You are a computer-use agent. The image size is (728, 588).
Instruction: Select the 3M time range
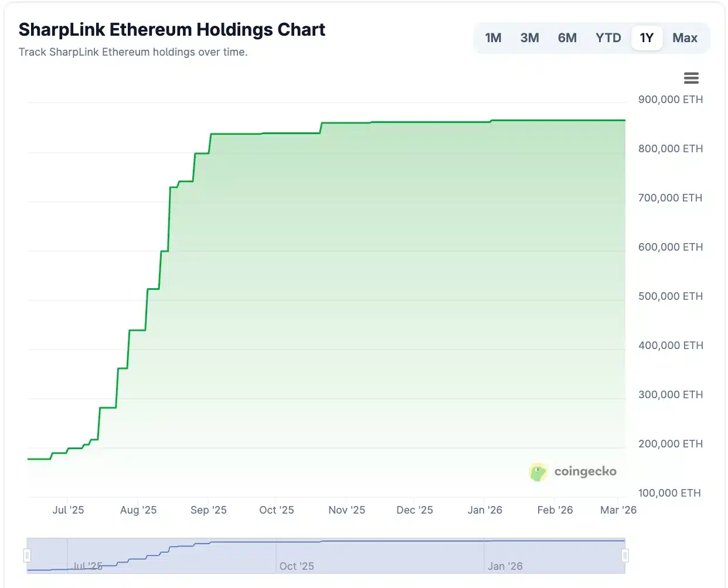(529, 37)
